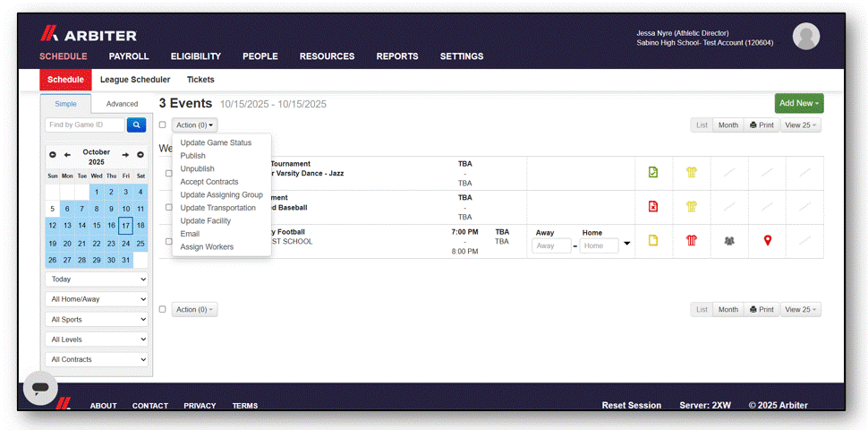Switch to the Tickets tab
Image resolution: width=868 pixels, height=430 pixels.
[x=200, y=80]
